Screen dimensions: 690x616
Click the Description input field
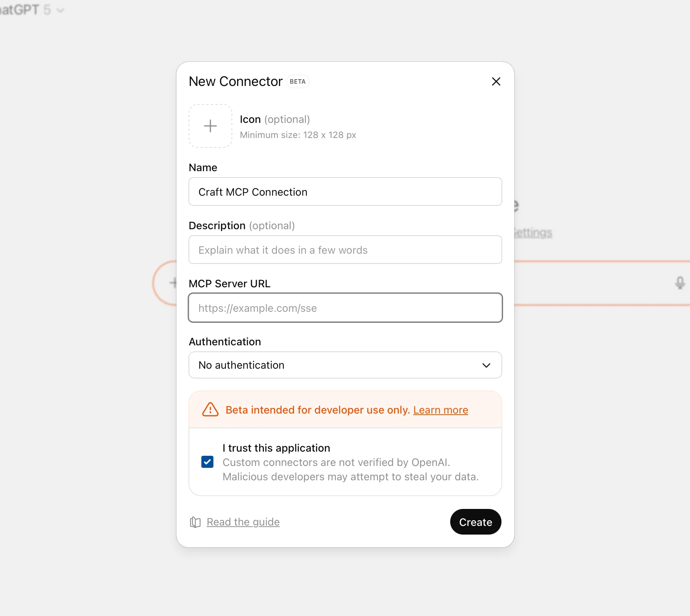pos(345,250)
